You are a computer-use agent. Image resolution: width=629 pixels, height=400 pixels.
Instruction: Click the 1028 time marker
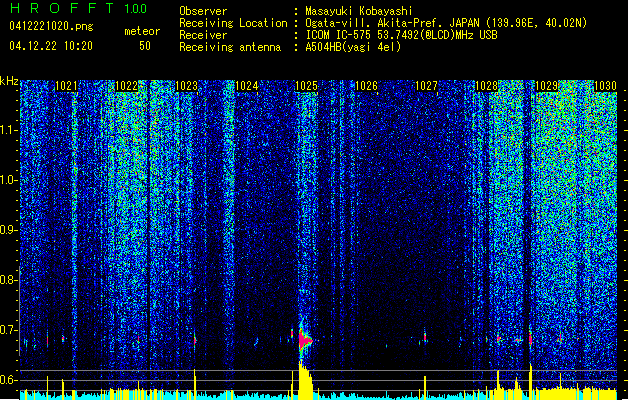pyautogui.click(x=486, y=86)
